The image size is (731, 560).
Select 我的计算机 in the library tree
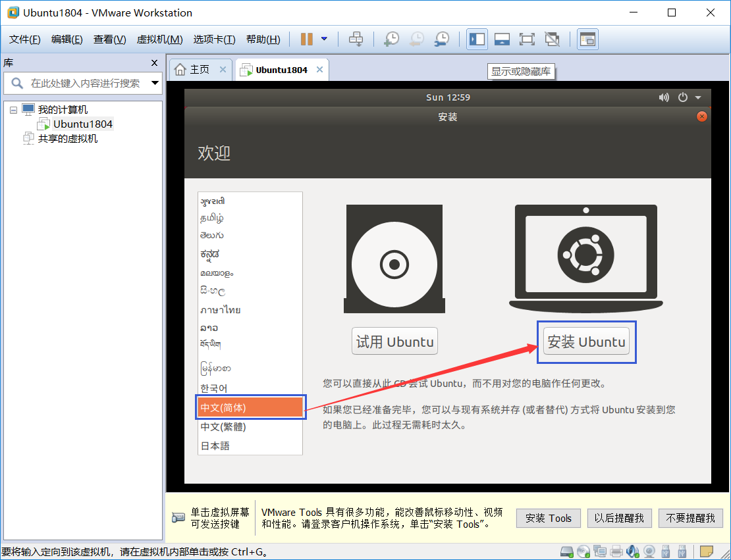point(63,109)
